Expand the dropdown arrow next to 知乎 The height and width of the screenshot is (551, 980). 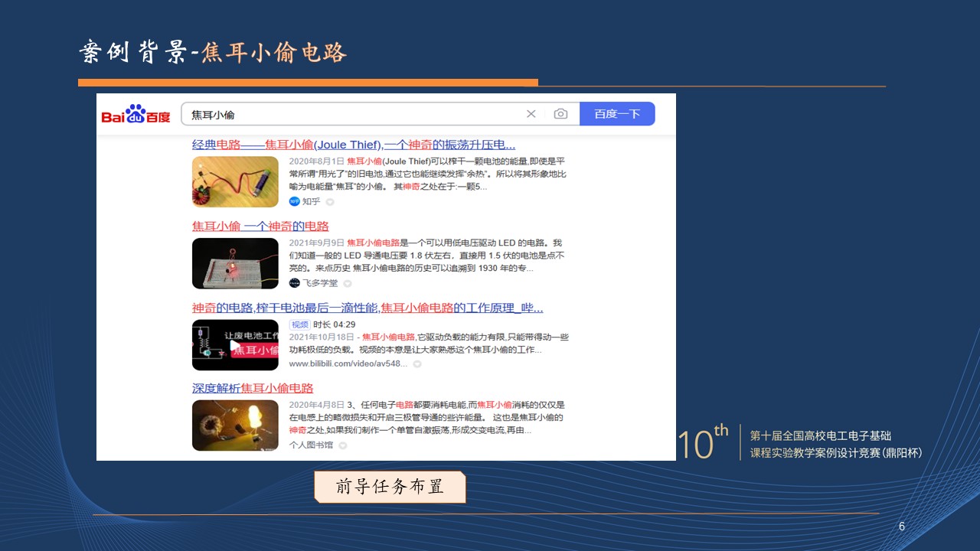tap(330, 202)
